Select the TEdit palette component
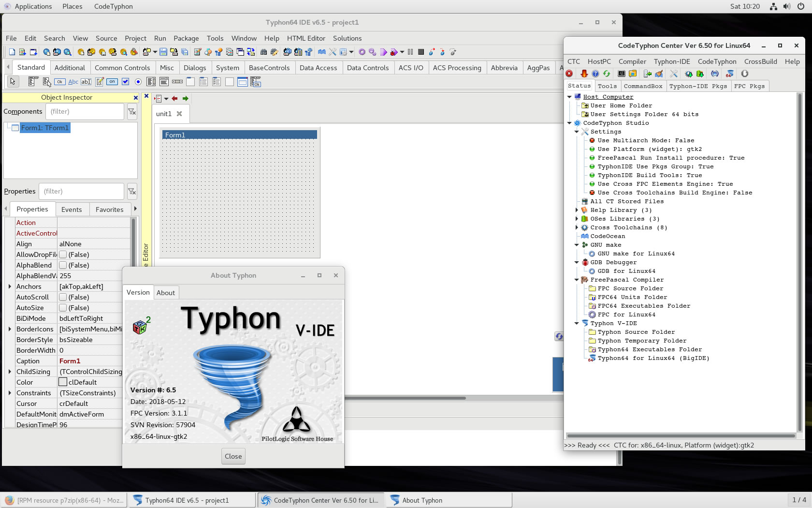The image size is (812, 508). tap(86, 82)
